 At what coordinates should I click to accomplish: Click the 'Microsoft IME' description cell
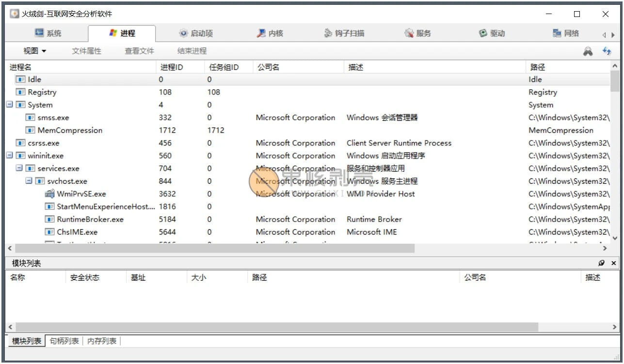pyautogui.click(x=371, y=232)
